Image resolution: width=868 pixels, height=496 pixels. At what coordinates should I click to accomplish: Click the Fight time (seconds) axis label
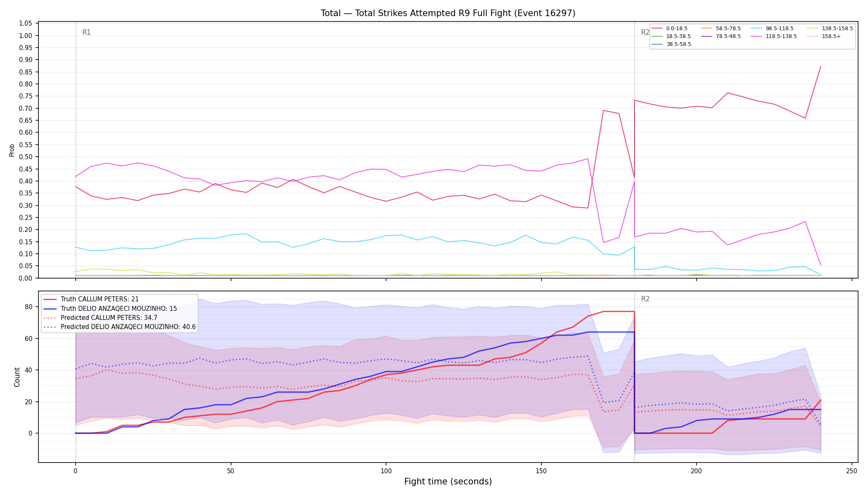coord(448,482)
